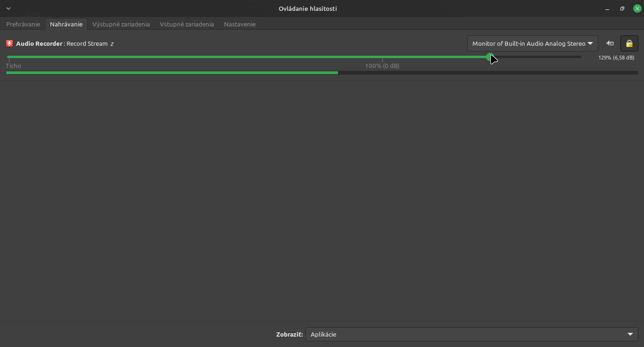
Task: Click the Audio Recorder stream label
Action: [65, 43]
